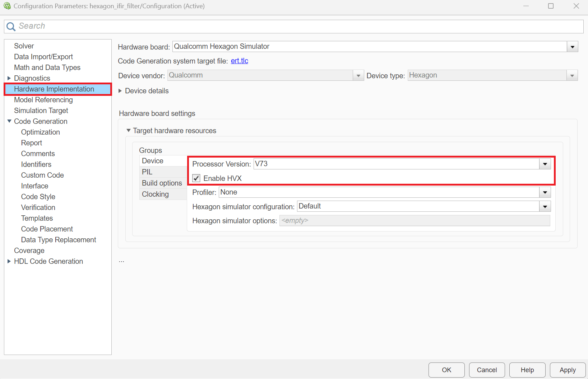588x379 pixels.
Task: Open the Processor Version dropdown
Action: tap(545, 164)
